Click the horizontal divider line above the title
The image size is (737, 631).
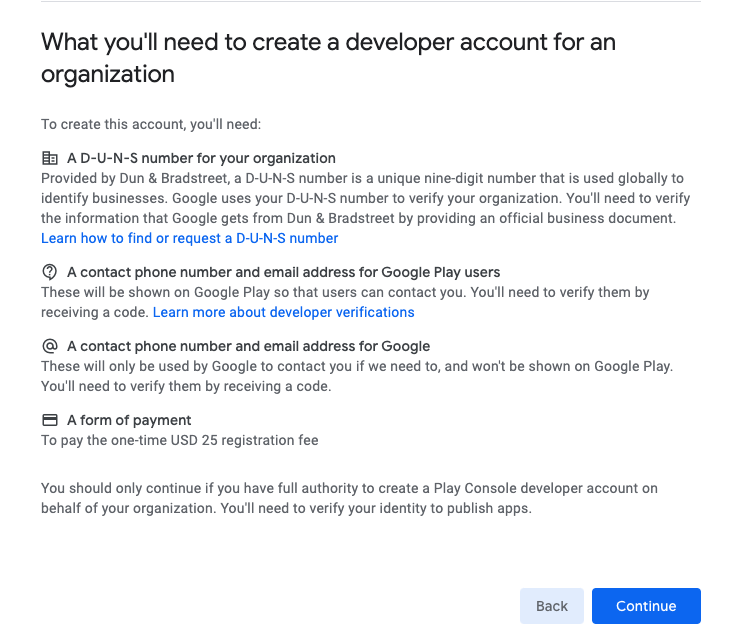click(370, 3)
